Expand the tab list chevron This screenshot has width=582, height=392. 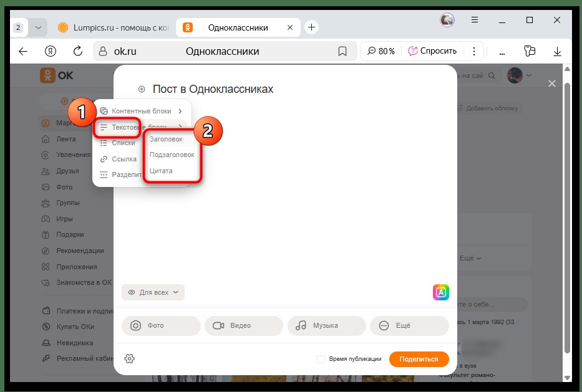pyautogui.click(x=38, y=27)
